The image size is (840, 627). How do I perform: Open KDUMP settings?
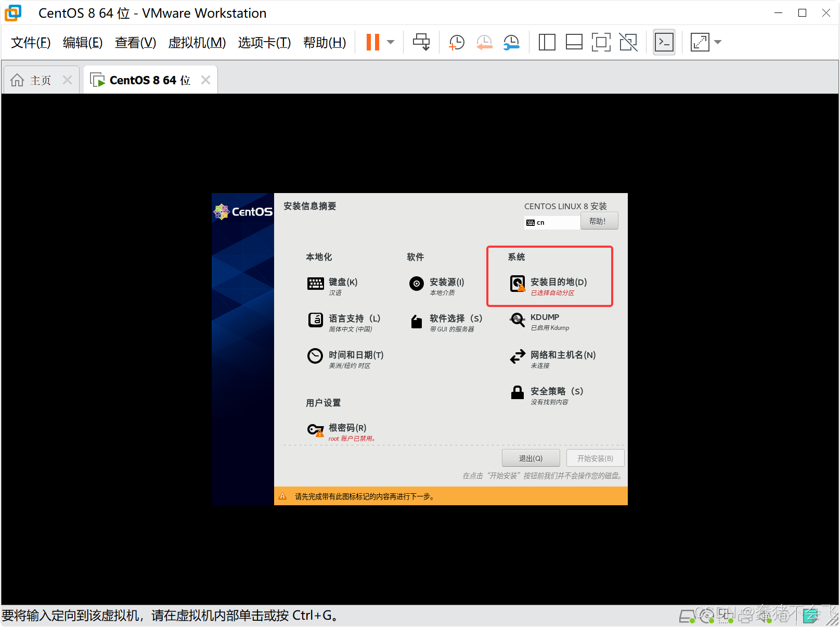tap(540, 322)
